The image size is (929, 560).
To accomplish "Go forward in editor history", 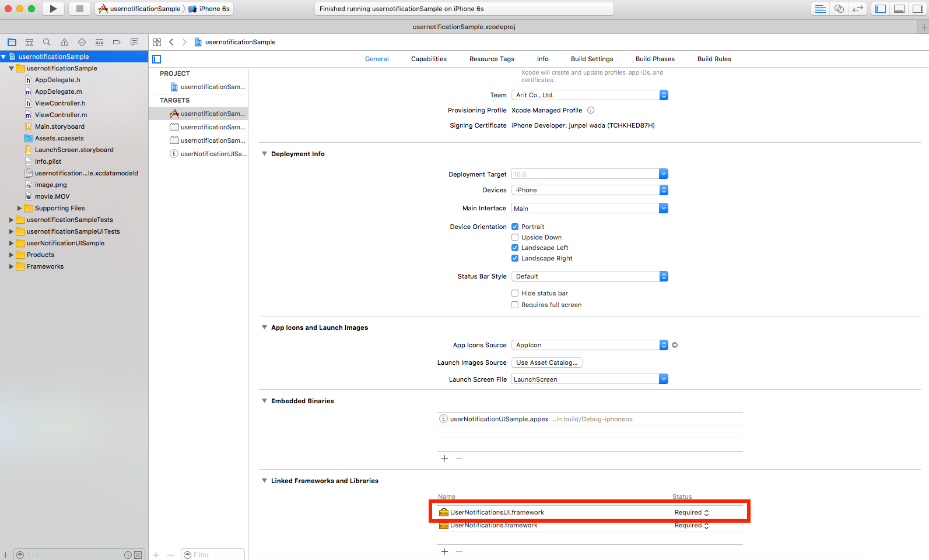I will pyautogui.click(x=184, y=42).
